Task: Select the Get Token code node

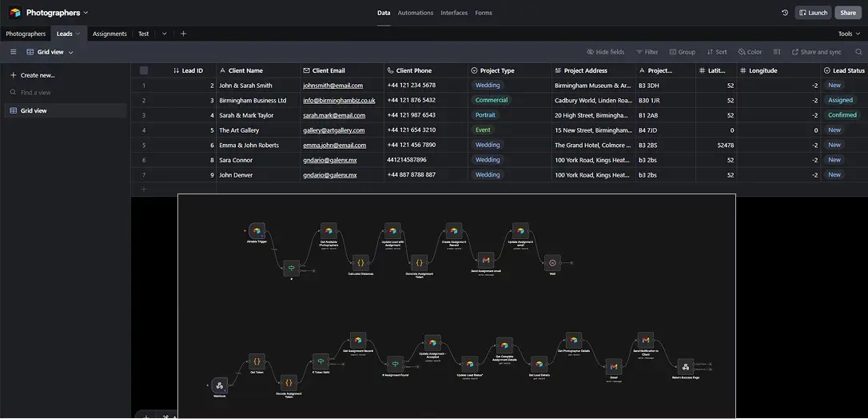Action: 257,361
